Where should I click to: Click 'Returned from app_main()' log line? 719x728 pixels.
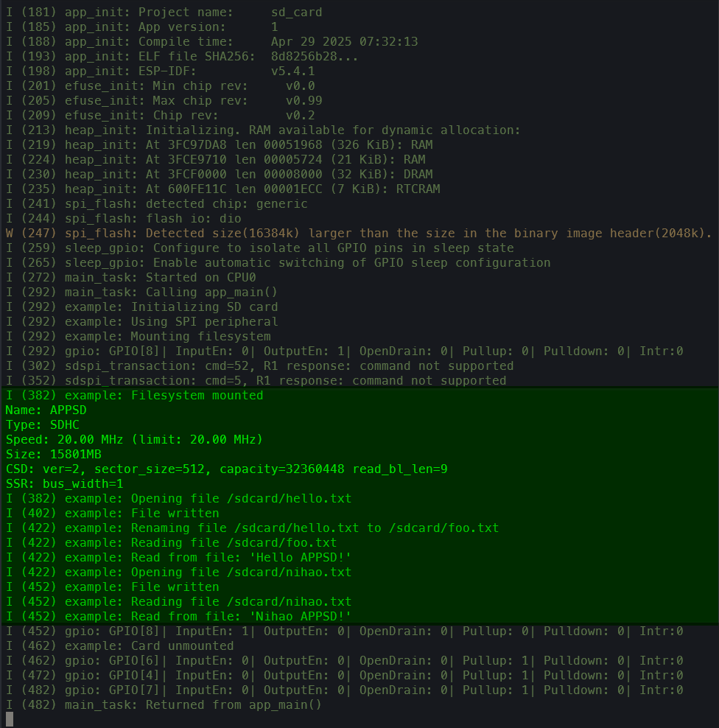click(164, 705)
